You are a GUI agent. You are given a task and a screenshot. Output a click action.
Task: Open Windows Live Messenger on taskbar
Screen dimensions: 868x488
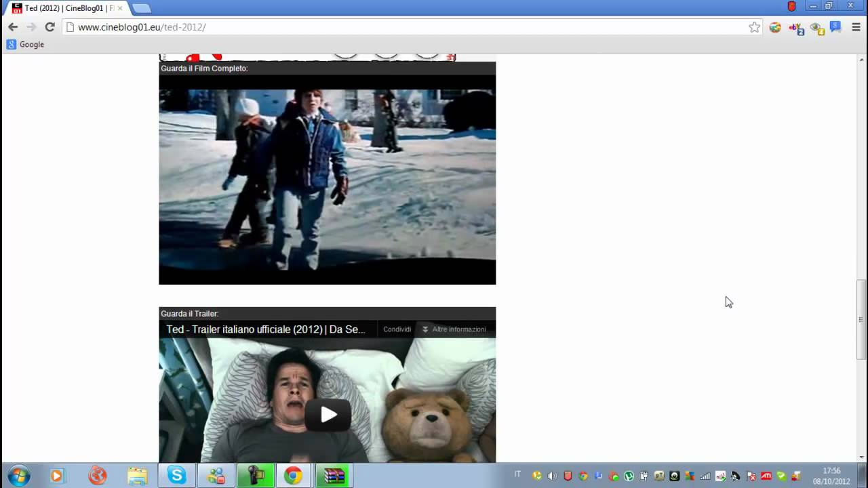[216, 476]
